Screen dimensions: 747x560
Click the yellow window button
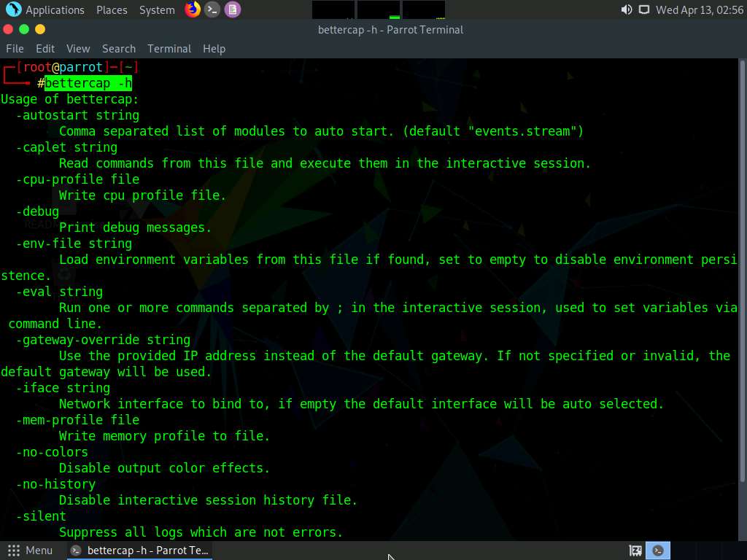[x=40, y=29]
